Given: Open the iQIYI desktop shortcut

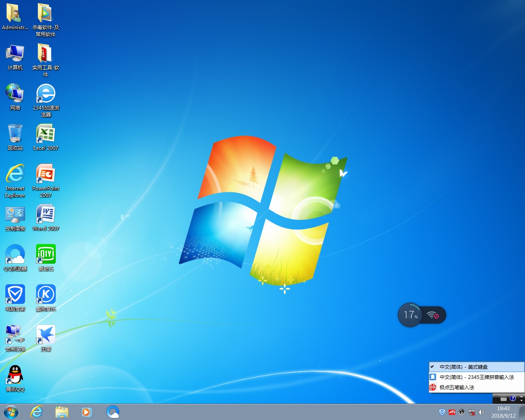Looking at the screenshot, I should [46, 255].
